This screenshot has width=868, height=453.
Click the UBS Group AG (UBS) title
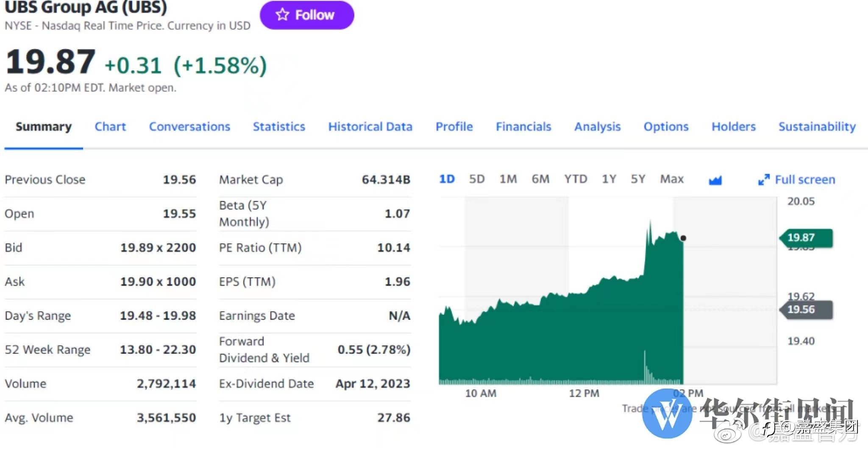[x=86, y=7]
